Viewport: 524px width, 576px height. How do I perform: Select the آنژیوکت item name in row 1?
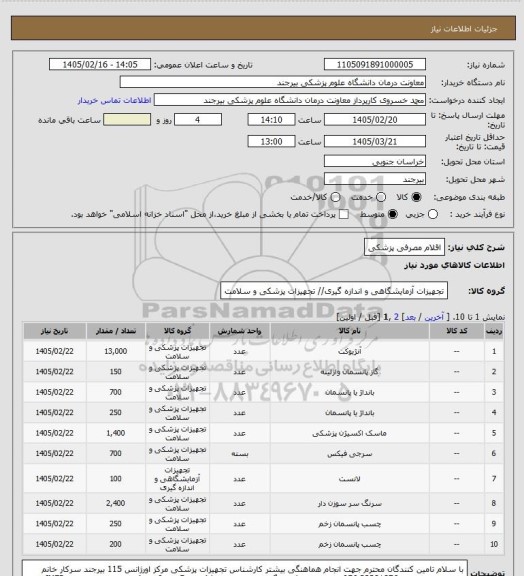pyautogui.click(x=349, y=352)
